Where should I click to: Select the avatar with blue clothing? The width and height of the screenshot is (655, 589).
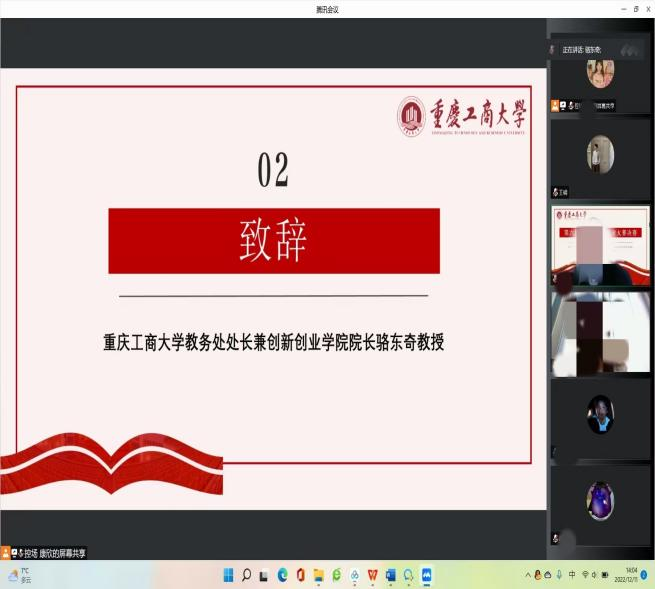[600, 414]
